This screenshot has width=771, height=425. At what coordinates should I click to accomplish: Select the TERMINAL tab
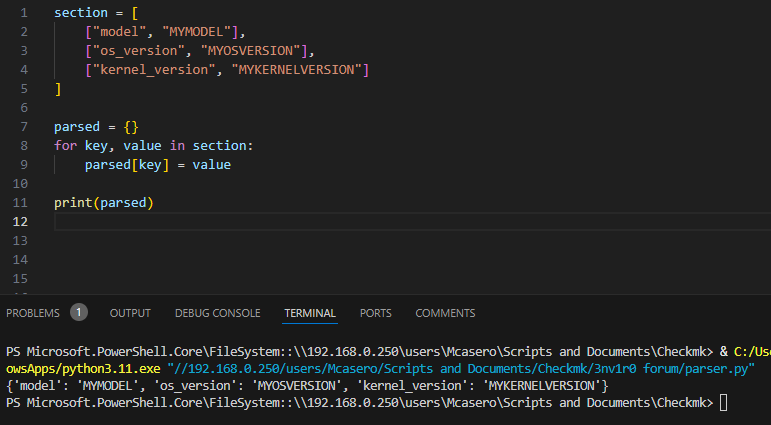[x=310, y=313]
